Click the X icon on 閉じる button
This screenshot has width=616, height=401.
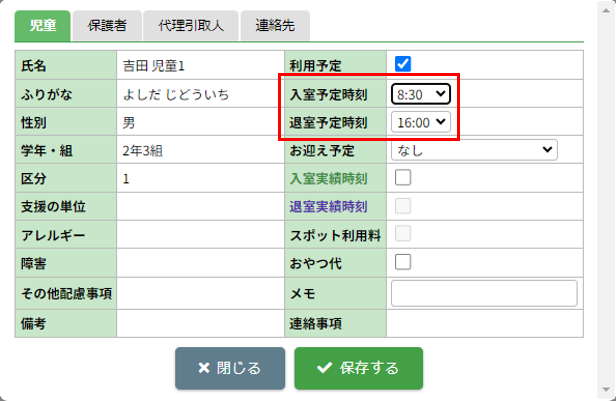204,368
